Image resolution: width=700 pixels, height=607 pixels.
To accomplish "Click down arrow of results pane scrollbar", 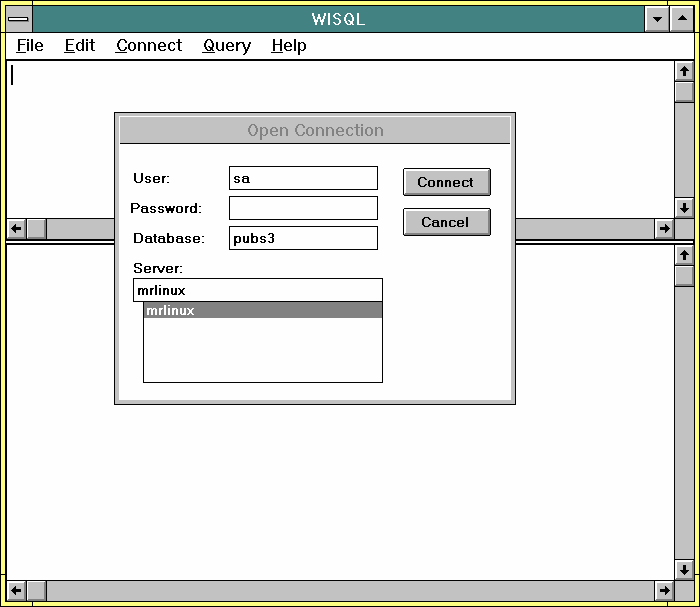I will pyautogui.click(x=684, y=570).
